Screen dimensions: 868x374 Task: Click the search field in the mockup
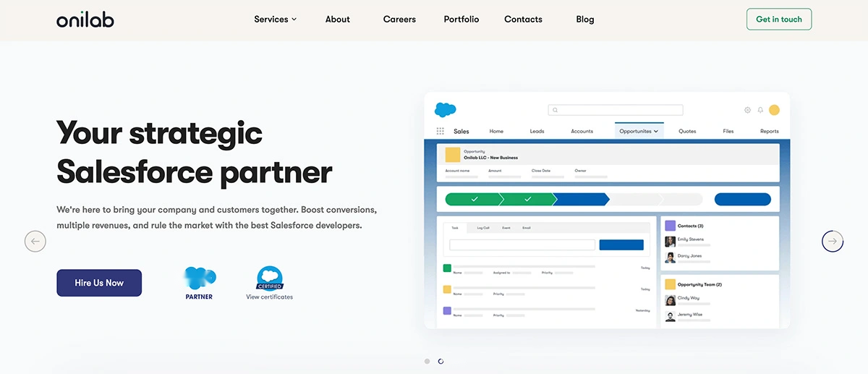(616, 110)
